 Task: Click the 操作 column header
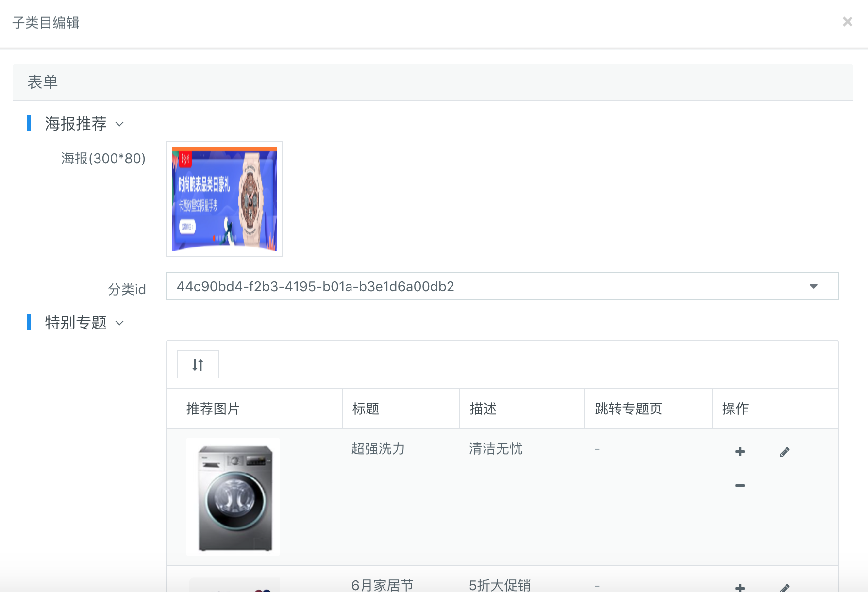tap(735, 409)
